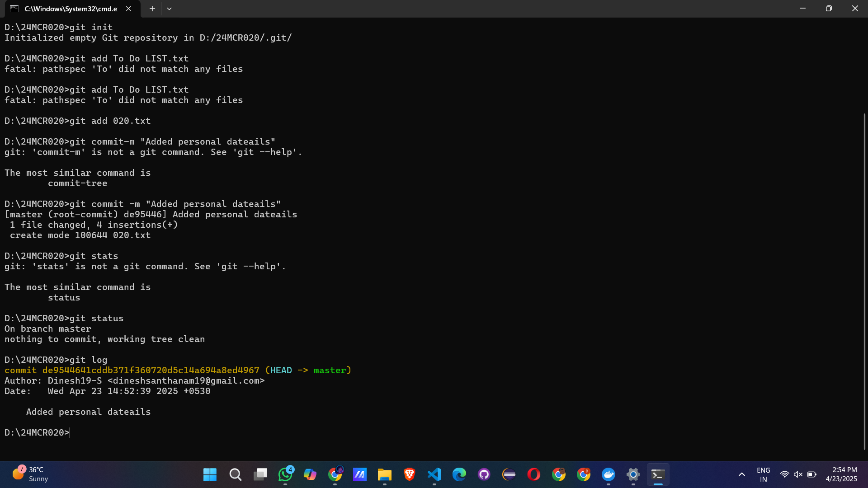This screenshot has width=868, height=488.
Task: Open the Windows Start menu
Action: (x=210, y=474)
